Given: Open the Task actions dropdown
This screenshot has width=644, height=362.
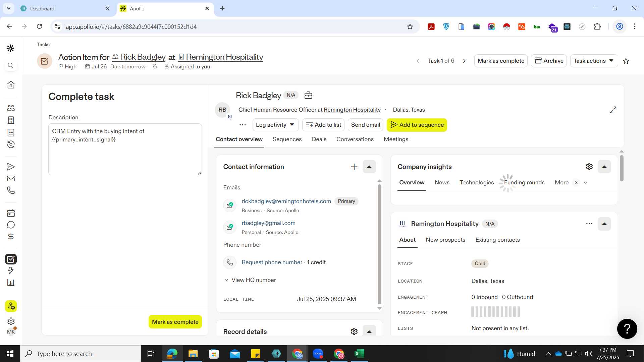Looking at the screenshot, I should pyautogui.click(x=594, y=61).
